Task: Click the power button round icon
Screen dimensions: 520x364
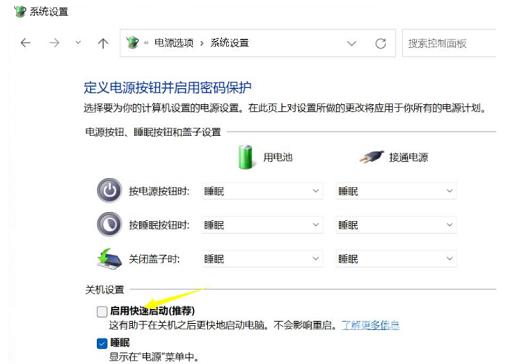Action: (109, 191)
